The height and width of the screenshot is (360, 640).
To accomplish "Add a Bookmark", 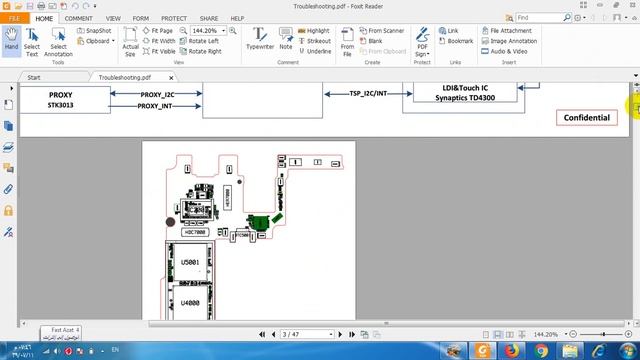I will pos(456,41).
